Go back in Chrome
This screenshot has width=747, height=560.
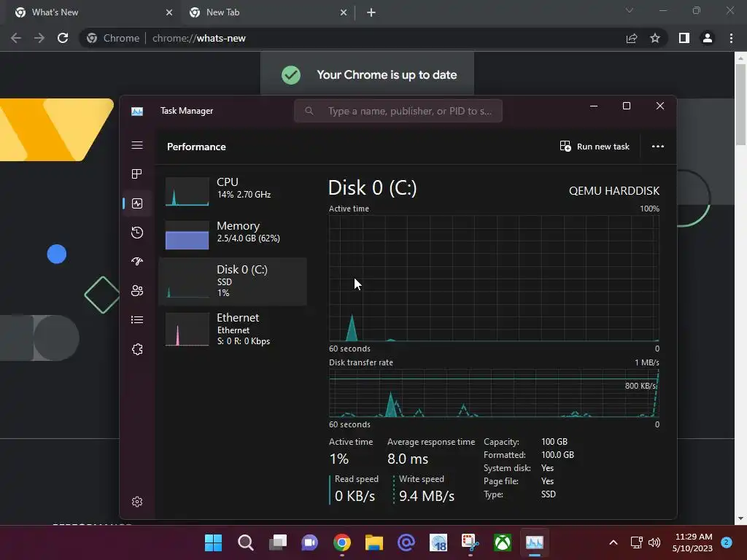[16, 38]
